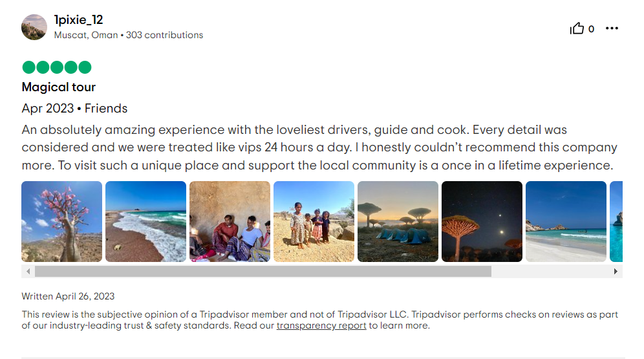Open the night dragon blood tree photo
The height and width of the screenshot is (359, 644).
click(x=482, y=221)
